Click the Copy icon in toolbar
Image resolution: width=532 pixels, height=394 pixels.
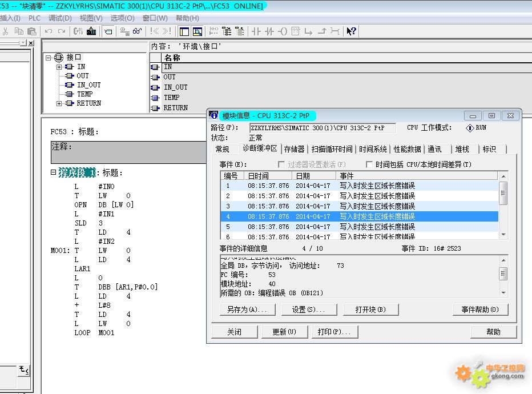[x=19, y=31]
